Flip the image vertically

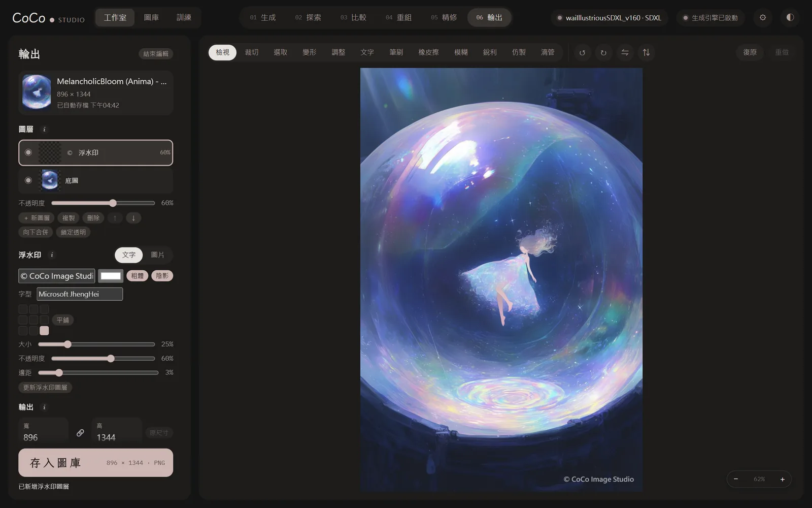(646, 52)
